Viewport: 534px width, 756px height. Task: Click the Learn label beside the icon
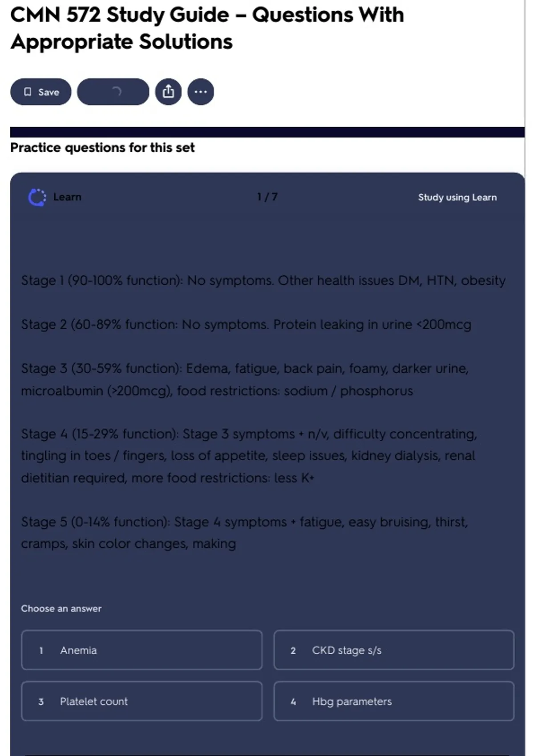tap(67, 197)
